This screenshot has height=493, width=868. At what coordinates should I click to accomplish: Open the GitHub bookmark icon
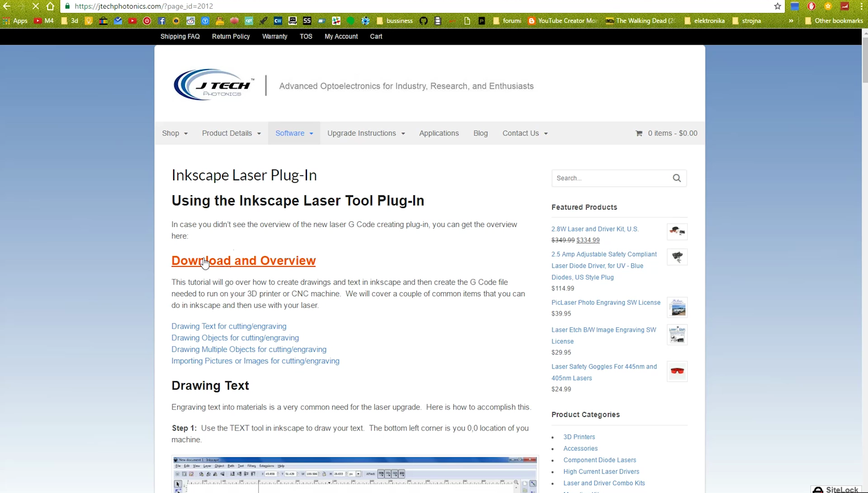point(423,21)
